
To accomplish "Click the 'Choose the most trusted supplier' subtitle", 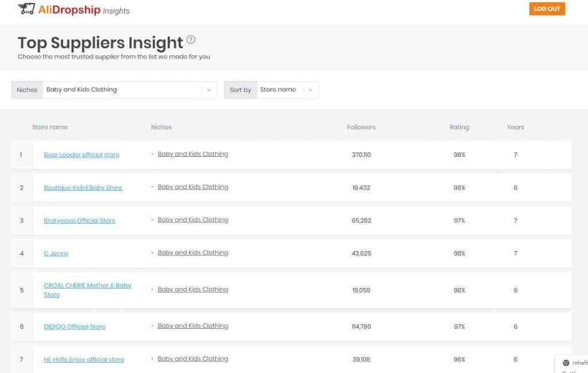I will 114,57.
